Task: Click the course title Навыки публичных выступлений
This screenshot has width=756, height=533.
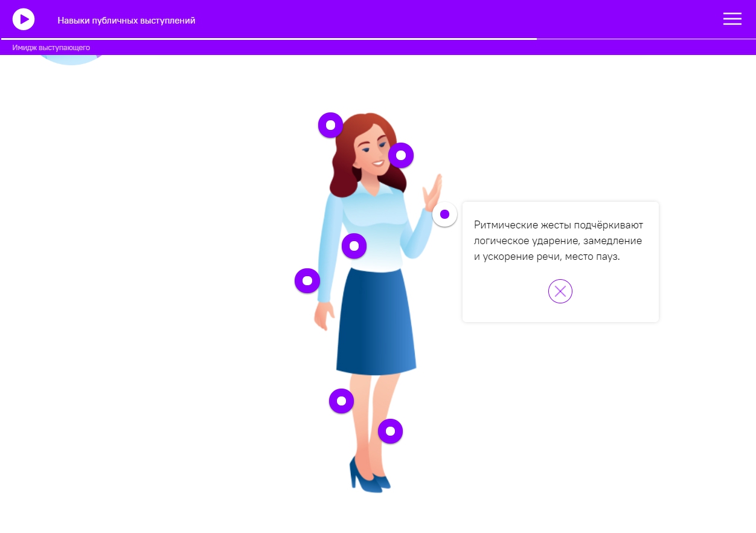Action: click(126, 21)
